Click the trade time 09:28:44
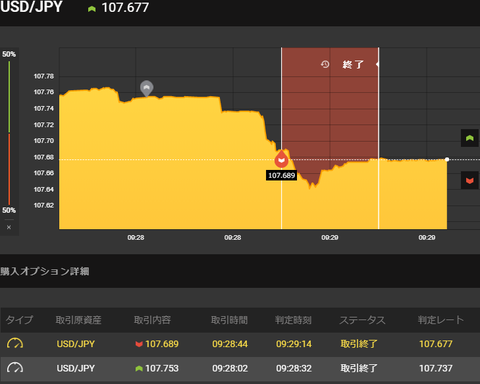This screenshot has width=480, height=384. [x=230, y=344]
